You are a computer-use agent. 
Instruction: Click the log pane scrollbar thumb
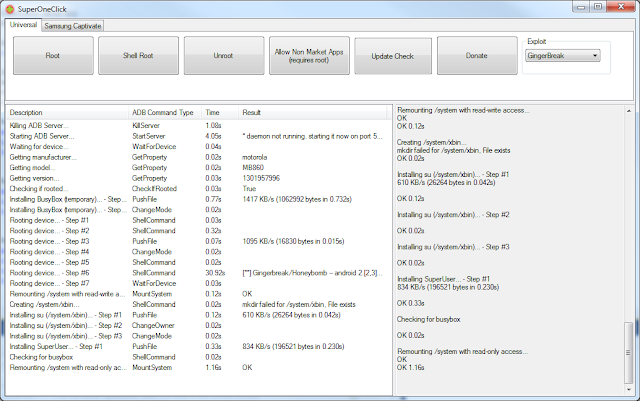(x=629, y=353)
